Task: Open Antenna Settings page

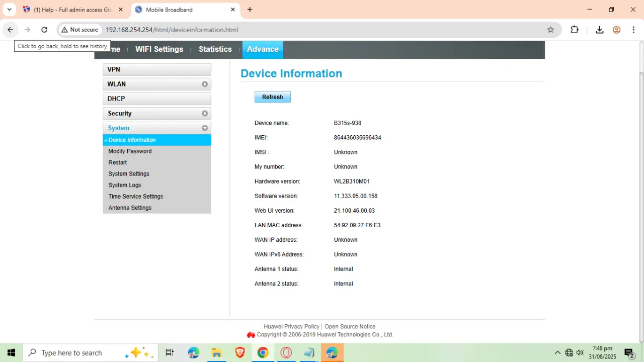Action: click(x=130, y=208)
